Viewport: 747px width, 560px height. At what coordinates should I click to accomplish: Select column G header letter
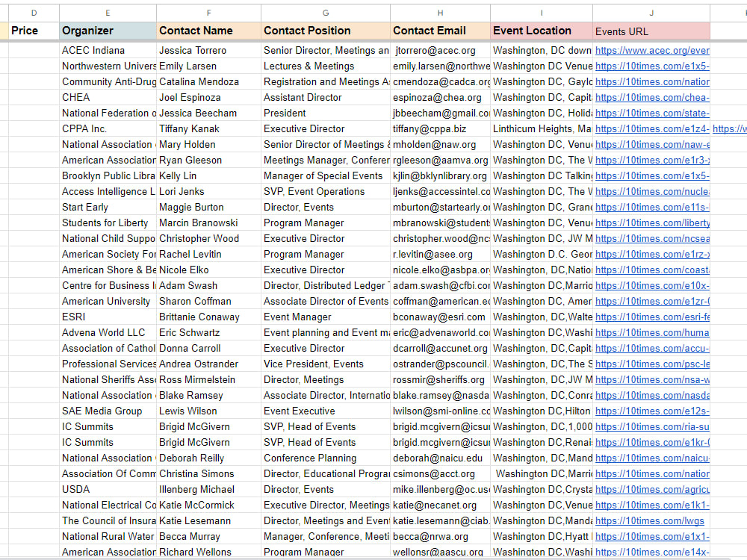[x=326, y=13]
